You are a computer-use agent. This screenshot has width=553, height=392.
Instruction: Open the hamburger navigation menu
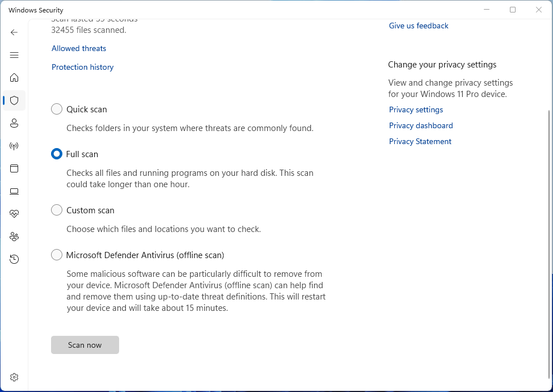[14, 55]
